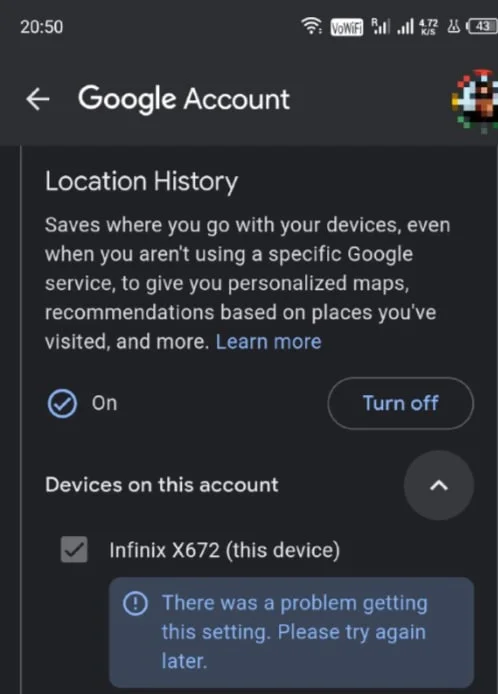Screen dimensions: 498x694
Task: Select the Infinix X672 (this device) label
Action: (224, 550)
